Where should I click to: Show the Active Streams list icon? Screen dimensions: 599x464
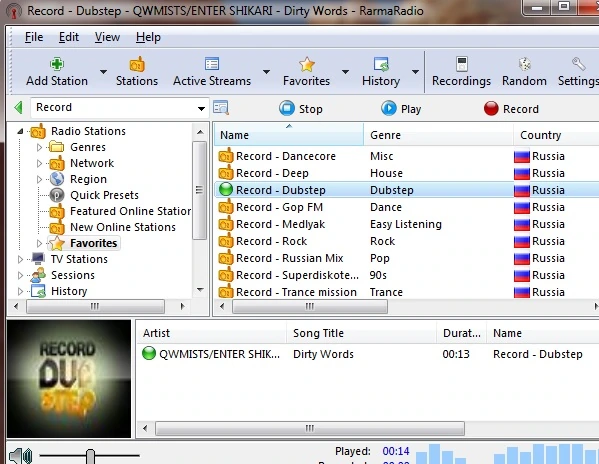(x=212, y=64)
